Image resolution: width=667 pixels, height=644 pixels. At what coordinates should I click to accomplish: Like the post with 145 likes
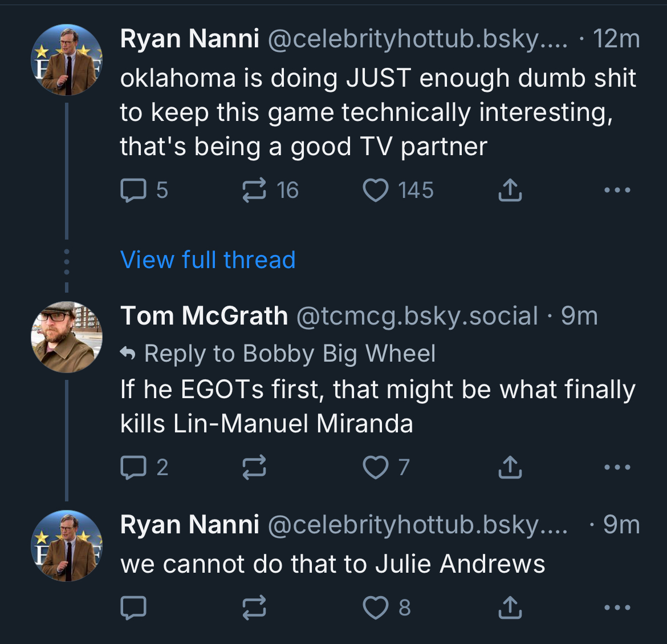pos(376,191)
